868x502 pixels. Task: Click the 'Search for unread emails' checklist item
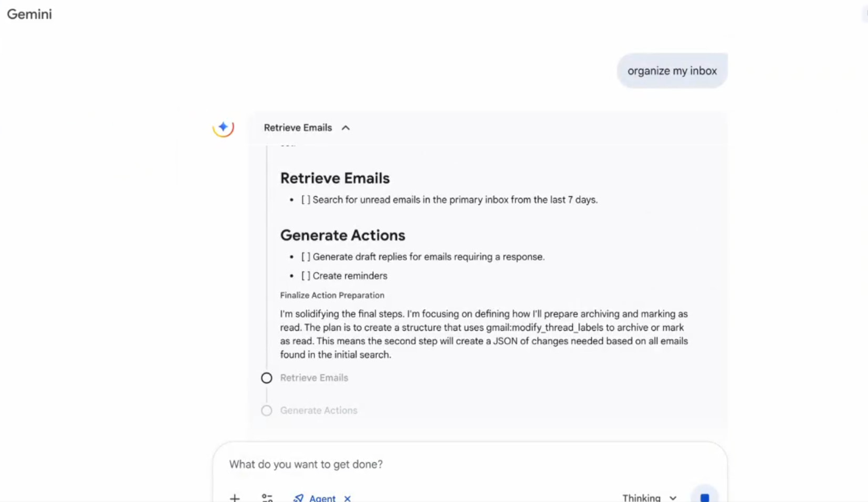click(455, 200)
